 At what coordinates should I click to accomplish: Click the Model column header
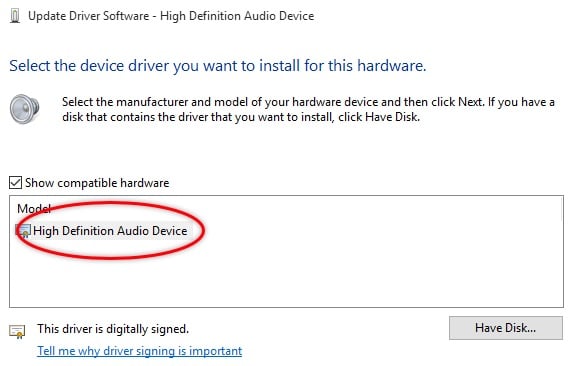pos(34,209)
